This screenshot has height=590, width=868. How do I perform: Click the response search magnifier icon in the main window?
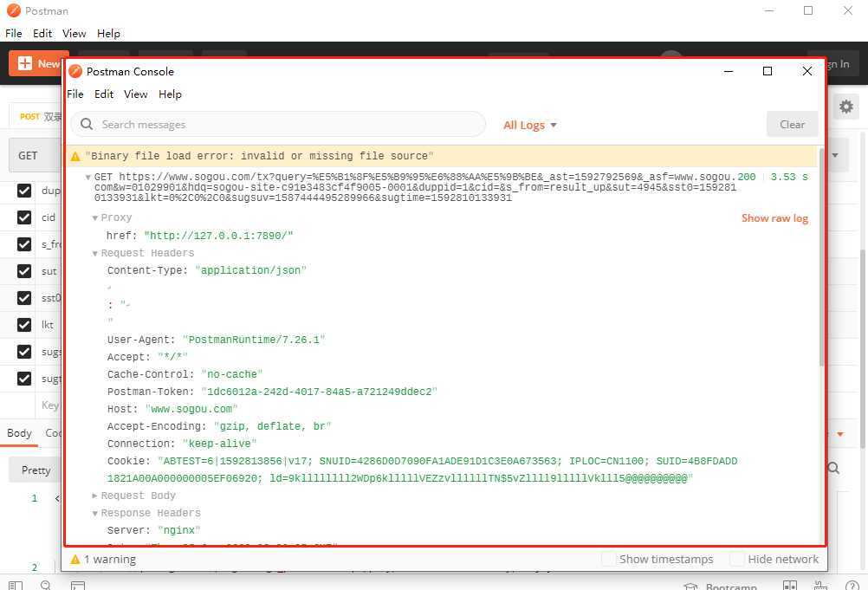(x=833, y=469)
